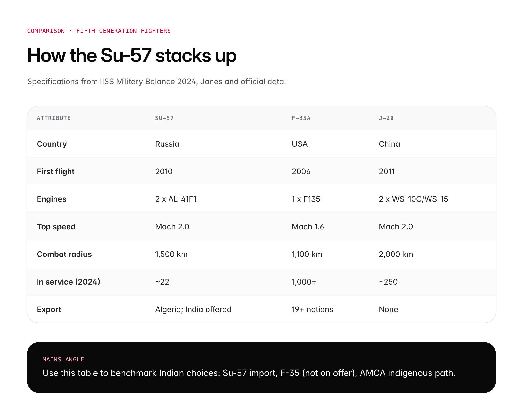Click the 'Russia' cell
Screen dimensions: 523x420
(x=167, y=144)
